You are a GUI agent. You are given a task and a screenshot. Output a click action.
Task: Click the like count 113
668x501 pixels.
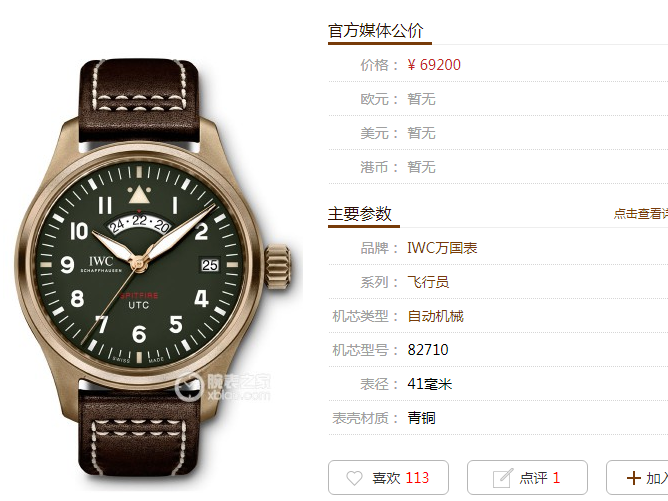[x=417, y=478]
